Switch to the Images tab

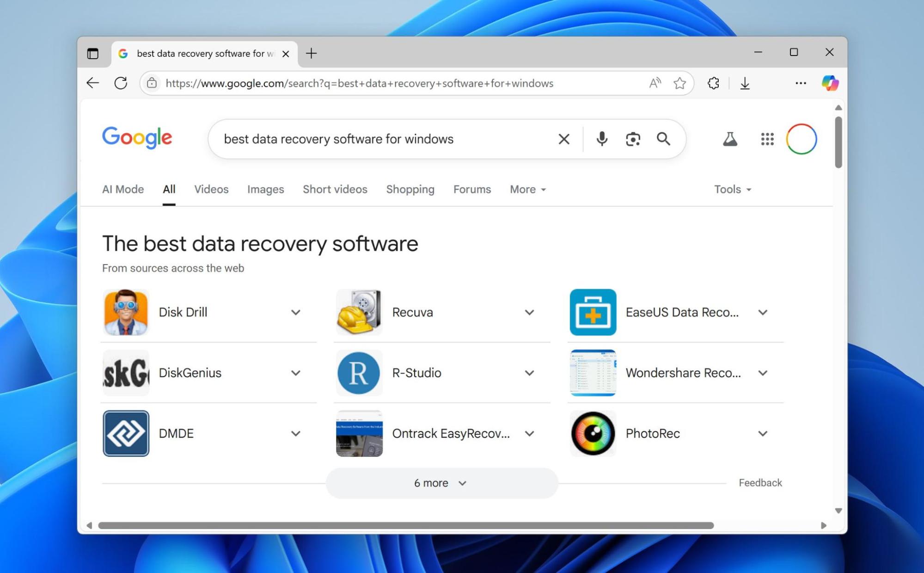(x=265, y=189)
